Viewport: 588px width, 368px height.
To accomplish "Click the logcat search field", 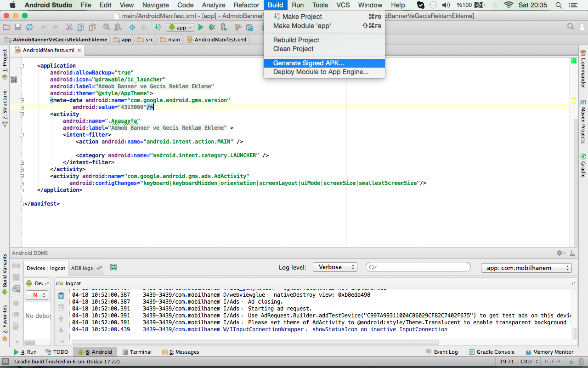I will click(418, 267).
